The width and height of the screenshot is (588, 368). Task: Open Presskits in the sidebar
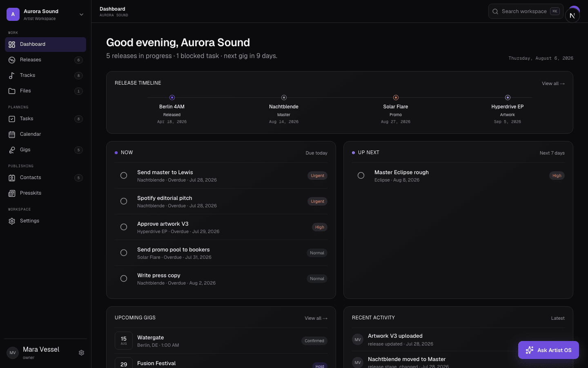pyautogui.click(x=45, y=193)
